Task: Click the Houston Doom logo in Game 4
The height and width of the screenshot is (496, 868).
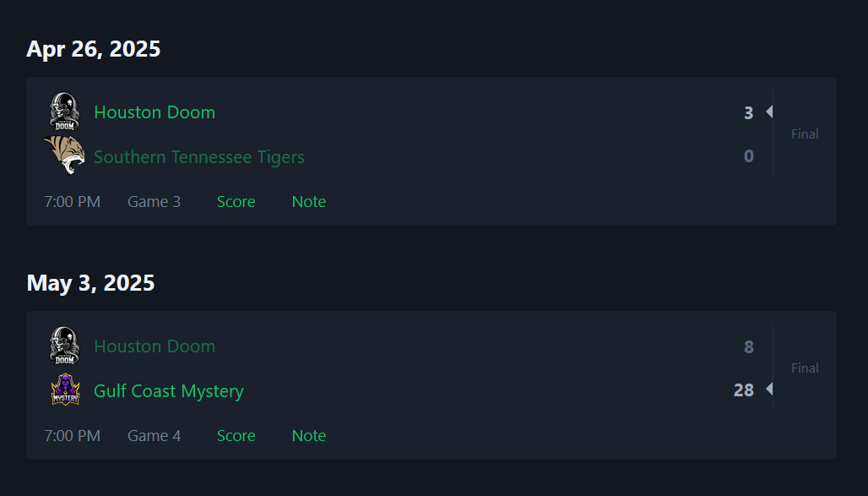Action: coord(65,346)
